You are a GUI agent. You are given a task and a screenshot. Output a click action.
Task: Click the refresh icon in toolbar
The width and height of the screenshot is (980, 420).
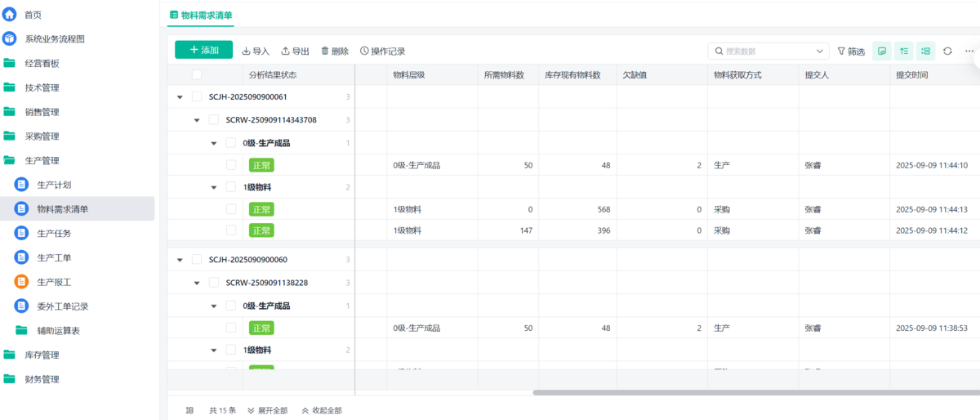947,51
